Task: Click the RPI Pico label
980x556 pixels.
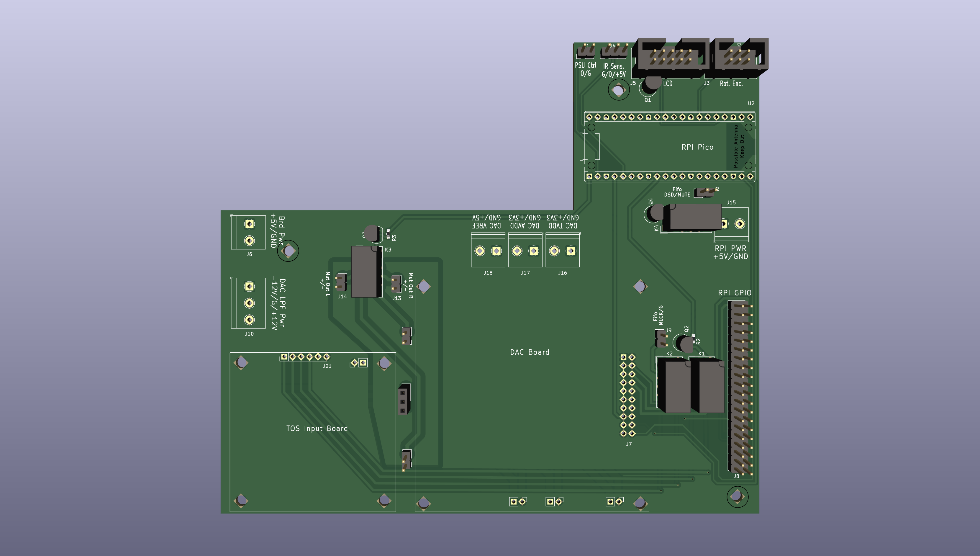Action: pyautogui.click(x=697, y=147)
